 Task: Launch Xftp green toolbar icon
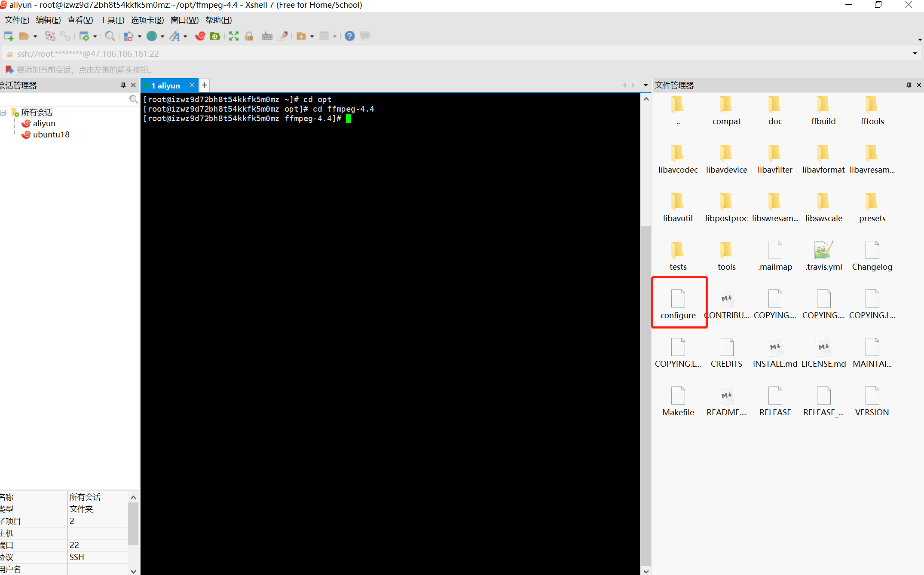[215, 36]
